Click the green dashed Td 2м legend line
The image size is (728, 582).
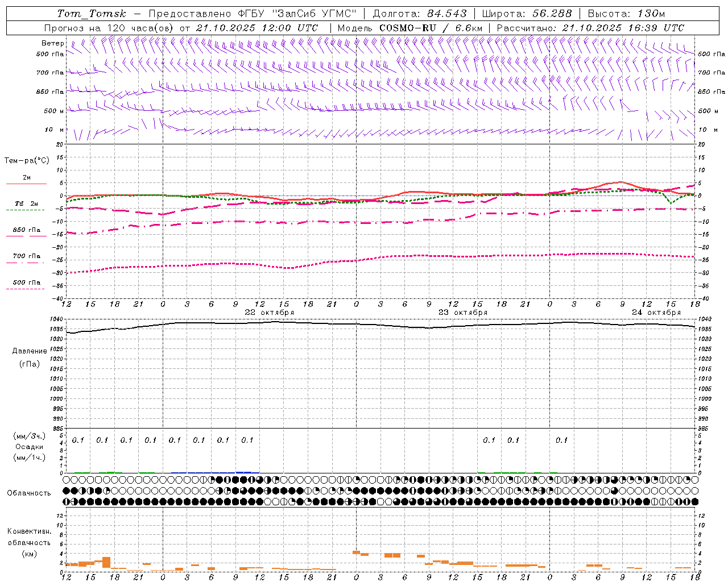(26, 210)
